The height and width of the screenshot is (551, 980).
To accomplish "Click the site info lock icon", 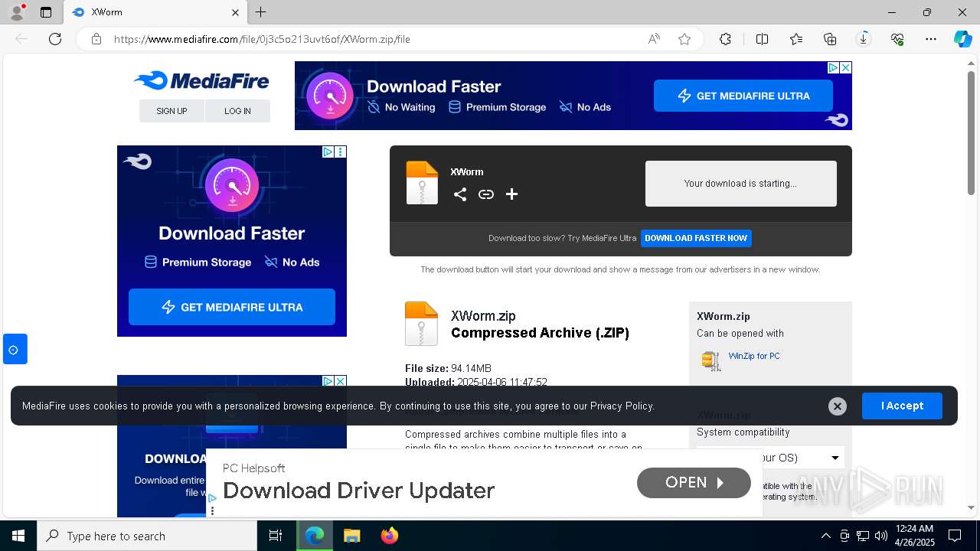I will [x=96, y=39].
